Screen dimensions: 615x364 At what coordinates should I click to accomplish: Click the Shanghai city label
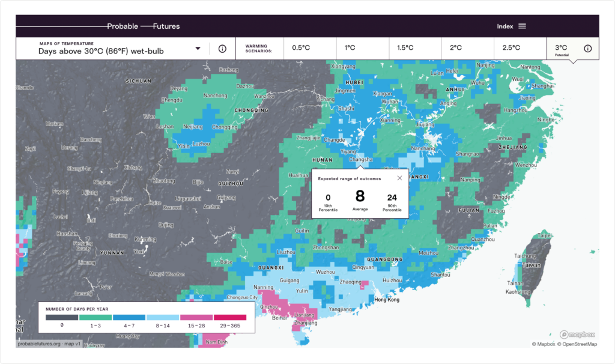click(x=542, y=85)
